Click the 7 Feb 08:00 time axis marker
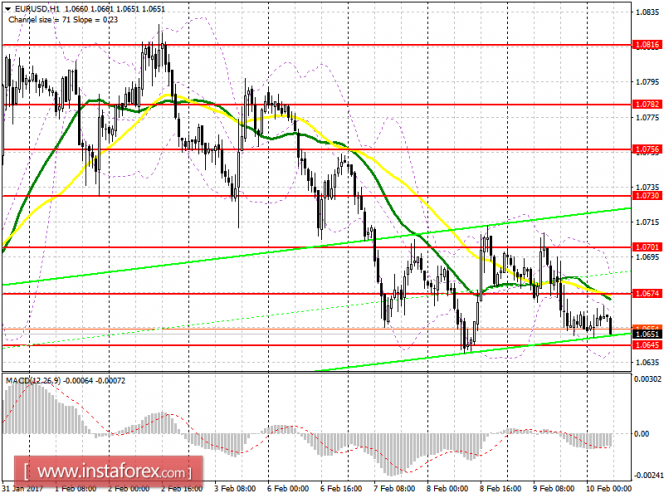 [x=394, y=488]
